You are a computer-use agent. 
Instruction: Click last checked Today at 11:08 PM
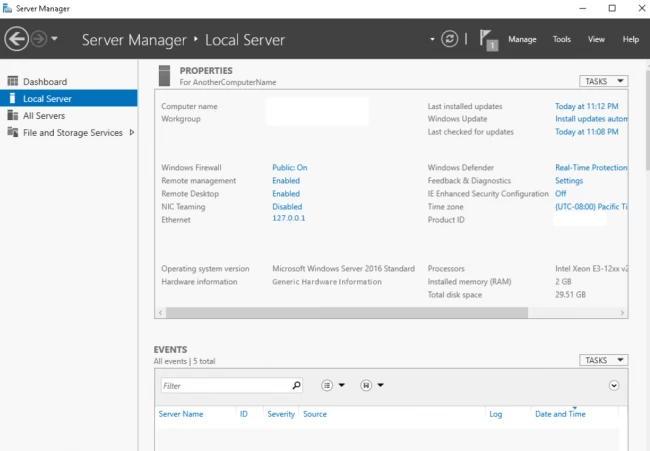587,132
